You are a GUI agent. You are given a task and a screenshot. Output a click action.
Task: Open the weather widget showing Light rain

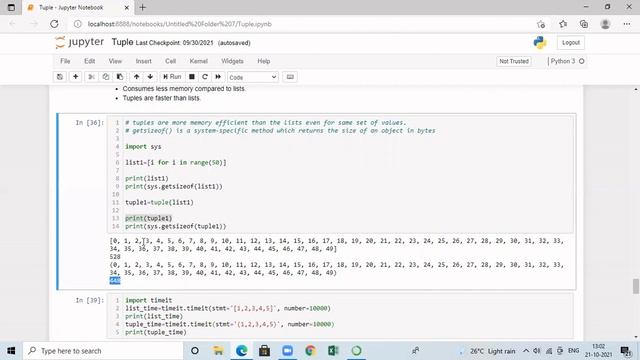488,351
